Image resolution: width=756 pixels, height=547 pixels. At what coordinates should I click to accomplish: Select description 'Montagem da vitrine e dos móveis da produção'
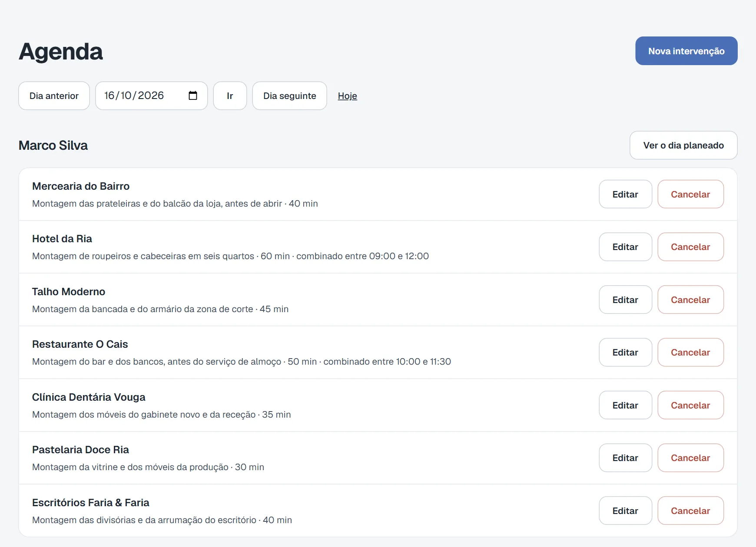click(130, 467)
